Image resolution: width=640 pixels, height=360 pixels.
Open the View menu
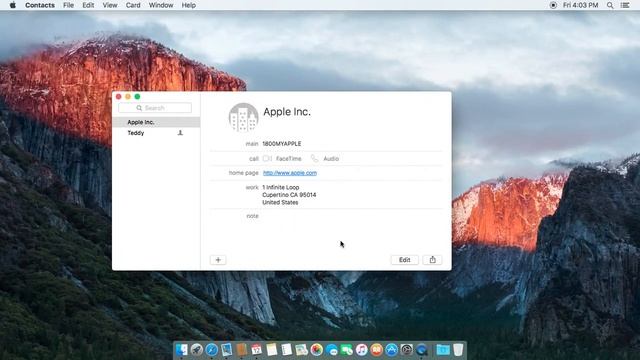pos(110,5)
